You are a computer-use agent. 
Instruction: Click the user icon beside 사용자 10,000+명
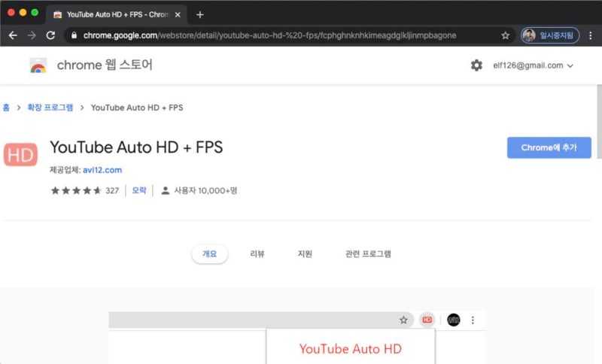coord(165,190)
